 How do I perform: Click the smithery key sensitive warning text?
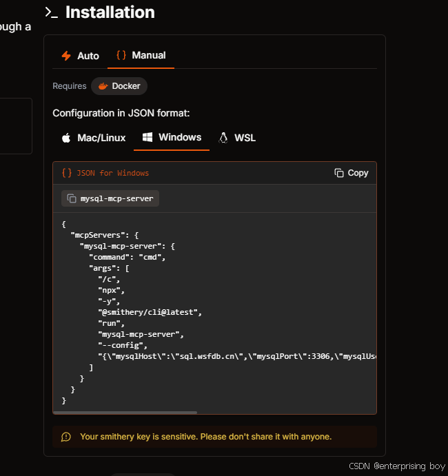pyautogui.click(x=205, y=437)
